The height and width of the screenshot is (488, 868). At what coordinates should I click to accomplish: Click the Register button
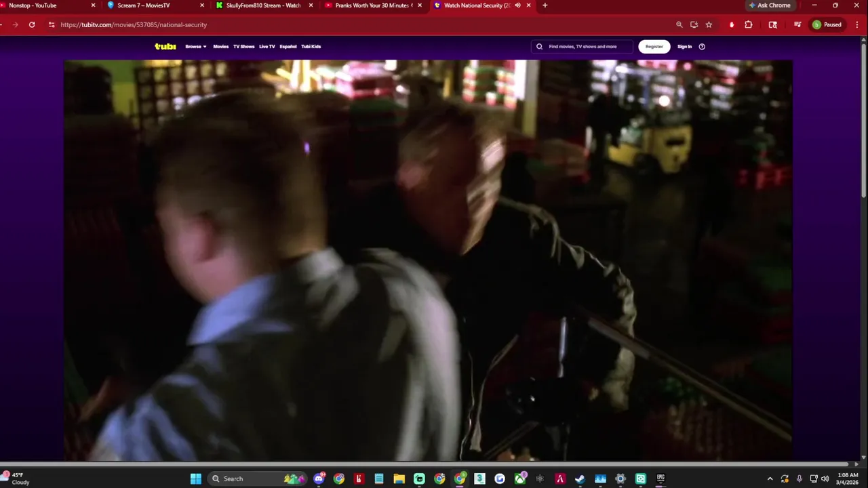coord(654,47)
